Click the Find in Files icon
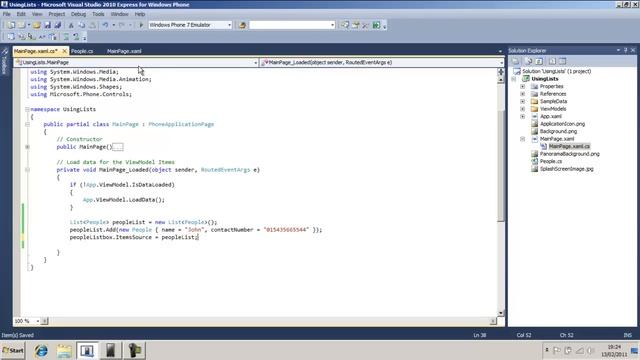The height and width of the screenshot is (360, 640). pos(242,25)
